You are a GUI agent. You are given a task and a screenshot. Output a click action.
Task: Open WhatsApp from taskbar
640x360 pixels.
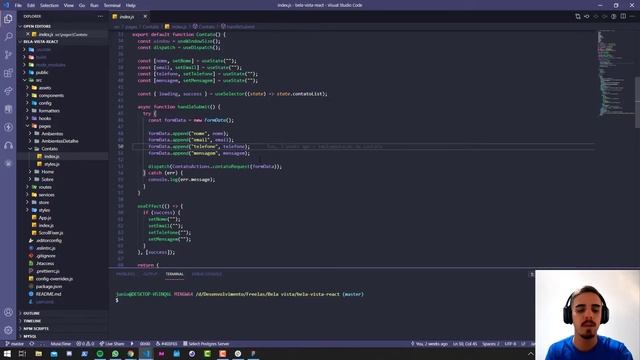115,354
